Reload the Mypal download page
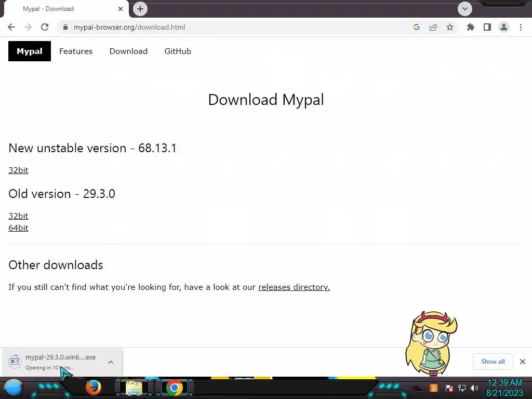The width and height of the screenshot is (532, 399). click(x=45, y=27)
